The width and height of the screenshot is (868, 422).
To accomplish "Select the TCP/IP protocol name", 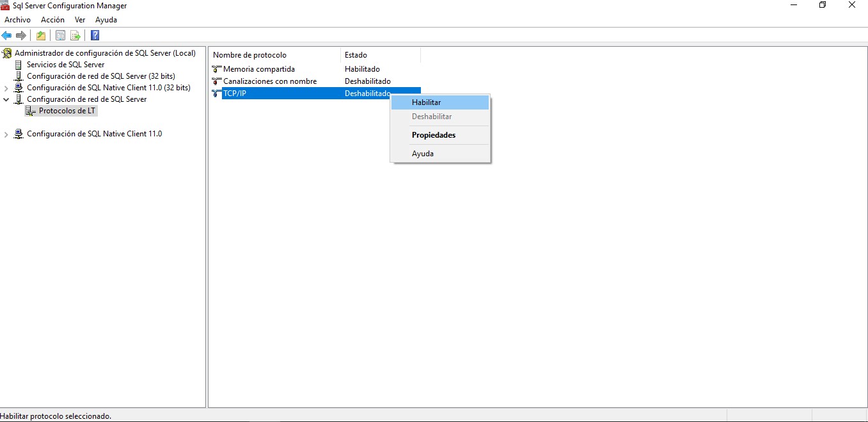I will coord(235,93).
